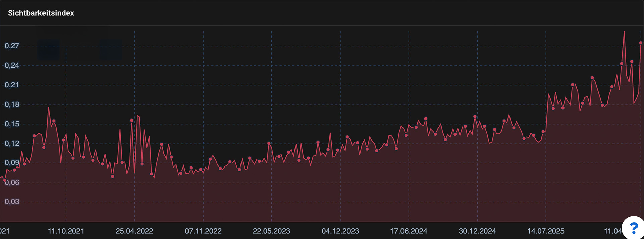Screen dimensions: 644x239
Task: Select the 11.10.2021 date label
Action: (x=66, y=231)
